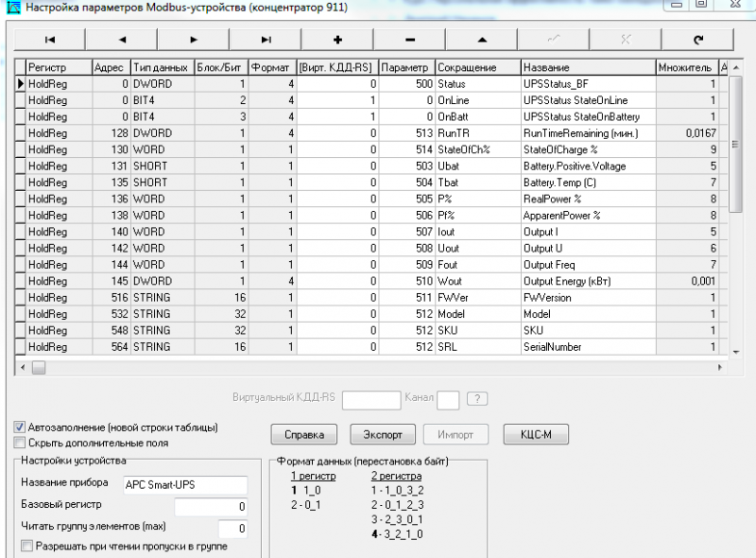
Task: Open channel help via the question mark
Action: 477,399
